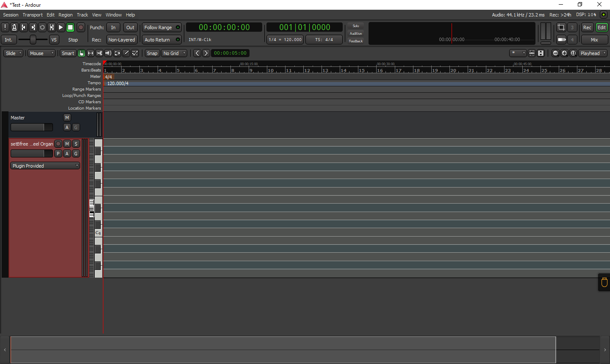Open the No Grid dropdown
The height and width of the screenshot is (364, 610).
pyautogui.click(x=174, y=53)
